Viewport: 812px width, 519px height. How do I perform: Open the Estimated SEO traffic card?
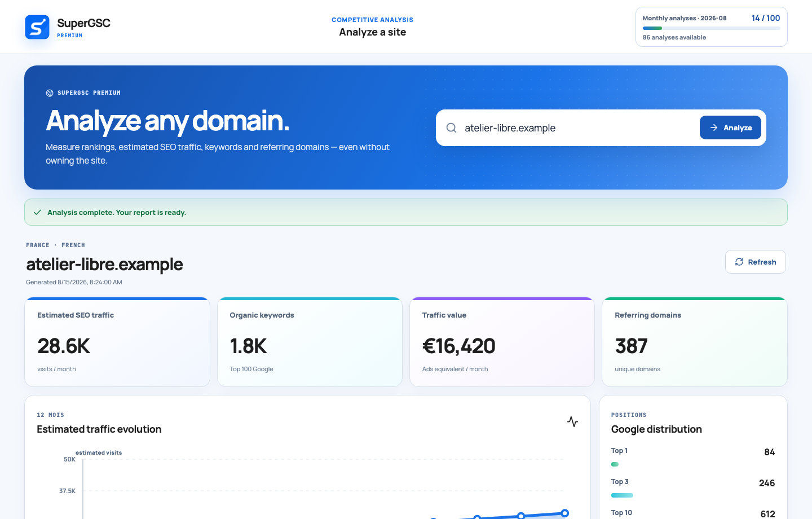pos(117,342)
